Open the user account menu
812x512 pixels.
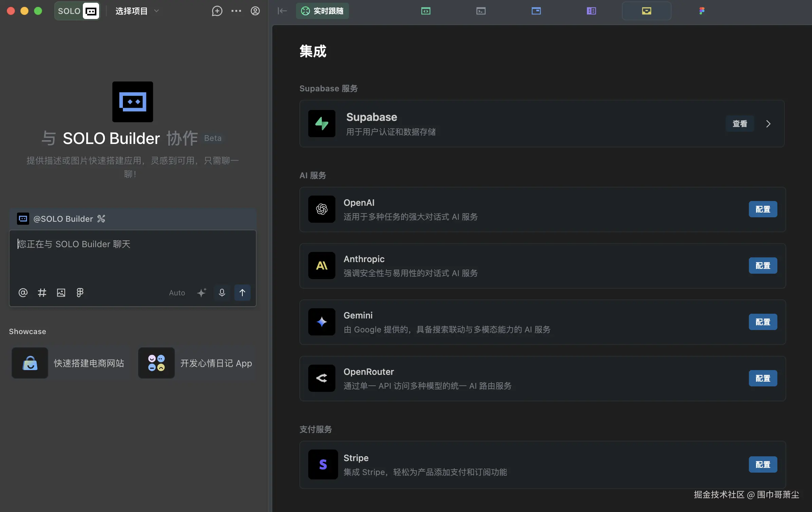tap(255, 11)
